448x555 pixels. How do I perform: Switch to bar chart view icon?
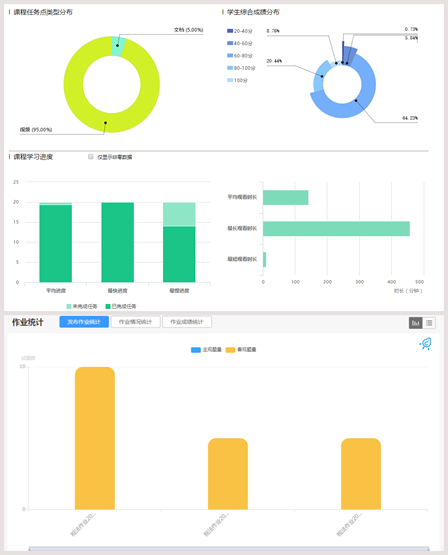click(415, 323)
